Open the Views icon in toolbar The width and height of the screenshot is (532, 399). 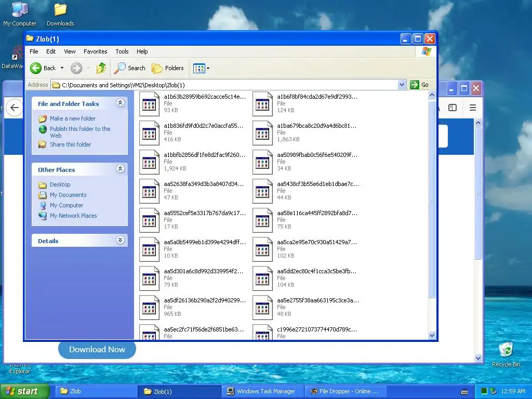click(x=199, y=68)
